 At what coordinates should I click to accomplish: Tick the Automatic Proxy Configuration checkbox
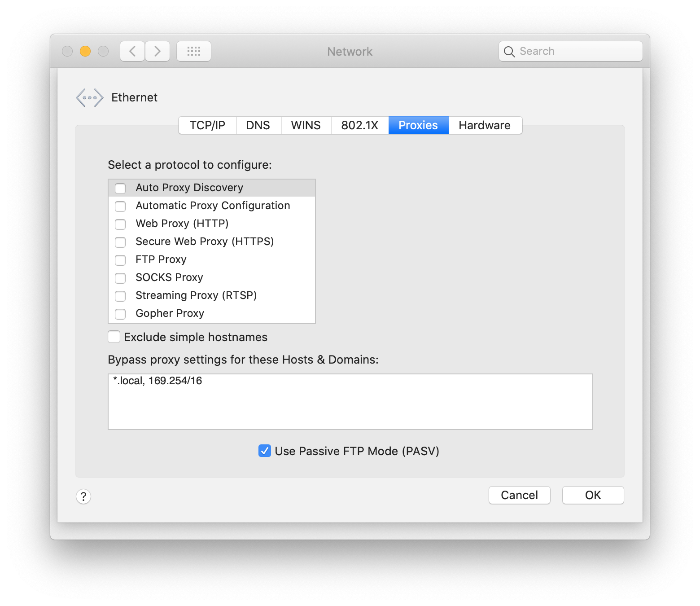pos(120,206)
